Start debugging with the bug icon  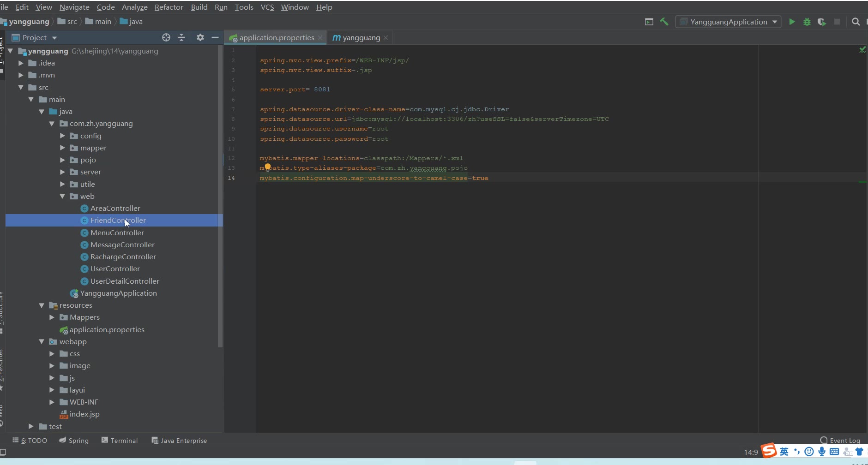pos(807,22)
